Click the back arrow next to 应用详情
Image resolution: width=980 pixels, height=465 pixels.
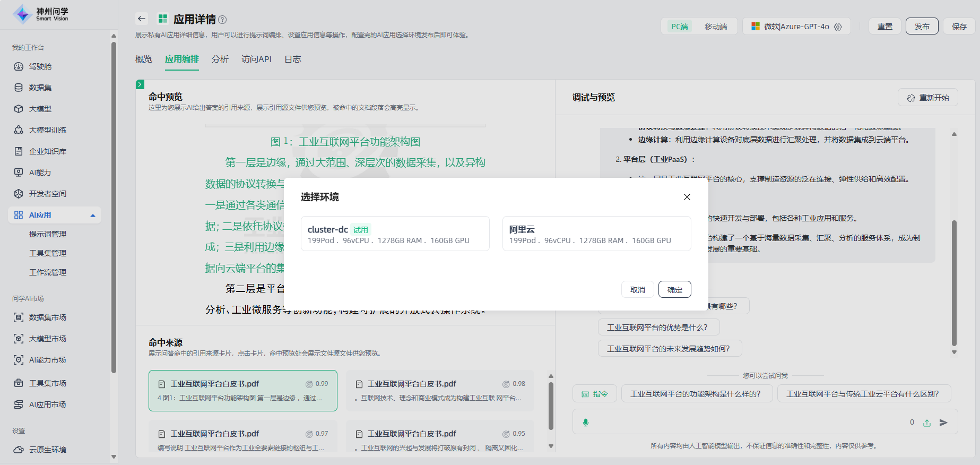coord(141,19)
